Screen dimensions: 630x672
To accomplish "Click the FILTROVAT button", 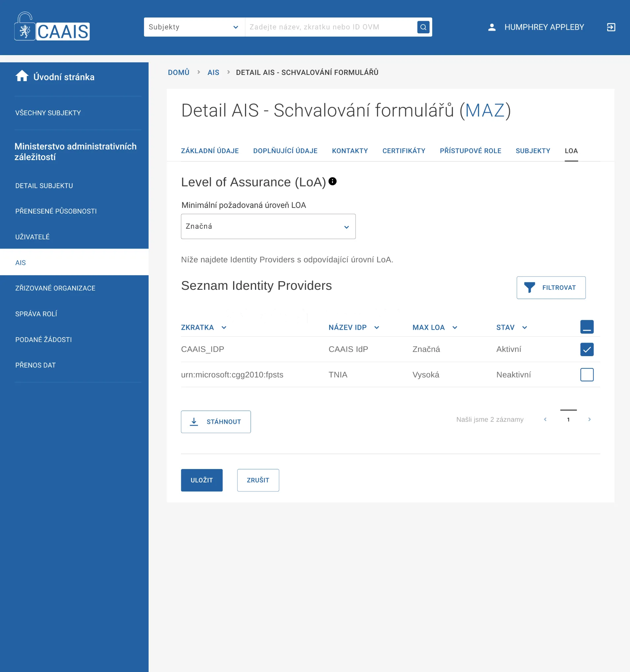I will tap(551, 288).
